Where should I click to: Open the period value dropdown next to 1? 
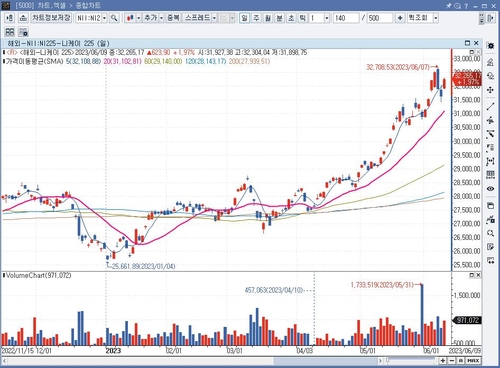tap(327, 18)
